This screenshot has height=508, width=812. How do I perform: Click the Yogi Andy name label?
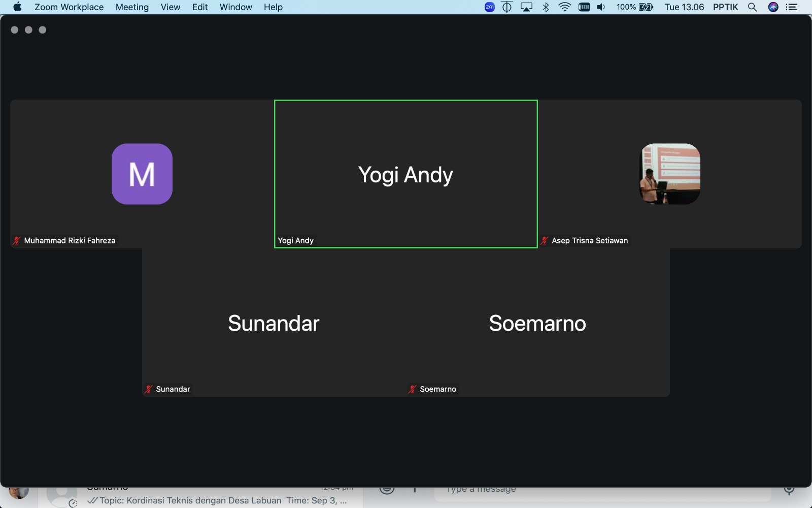(296, 240)
